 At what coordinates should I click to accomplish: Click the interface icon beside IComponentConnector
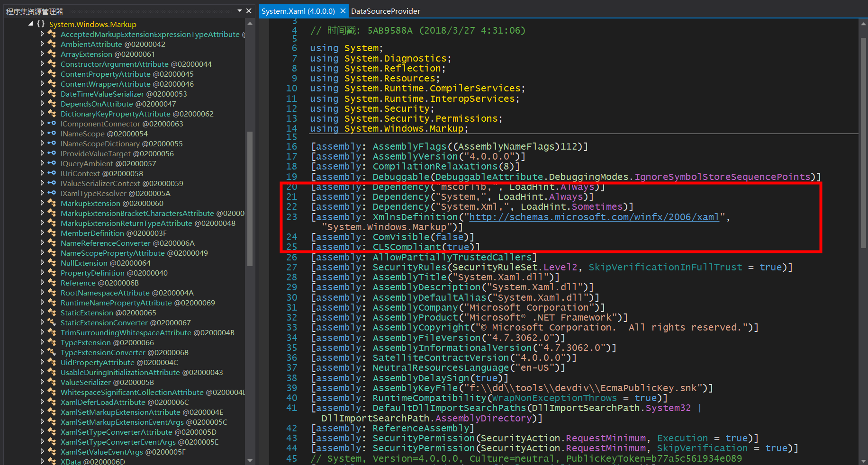tap(52, 124)
